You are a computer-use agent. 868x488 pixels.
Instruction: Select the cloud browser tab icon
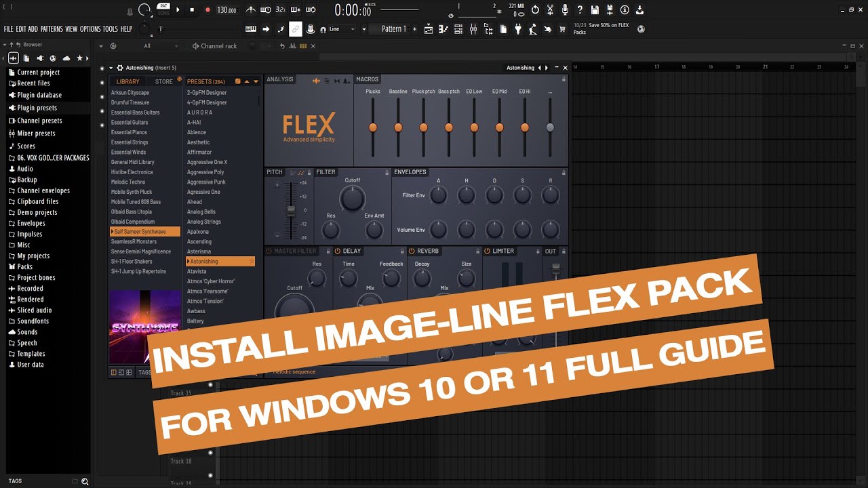click(x=66, y=58)
